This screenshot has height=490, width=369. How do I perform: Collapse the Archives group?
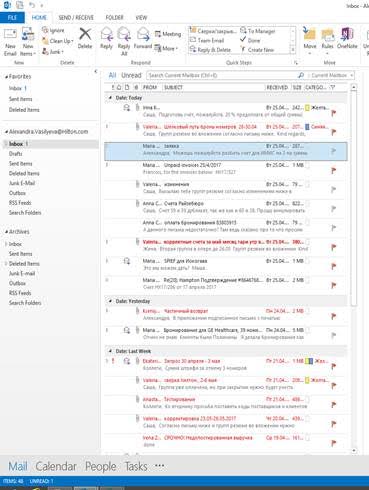[6, 232]
